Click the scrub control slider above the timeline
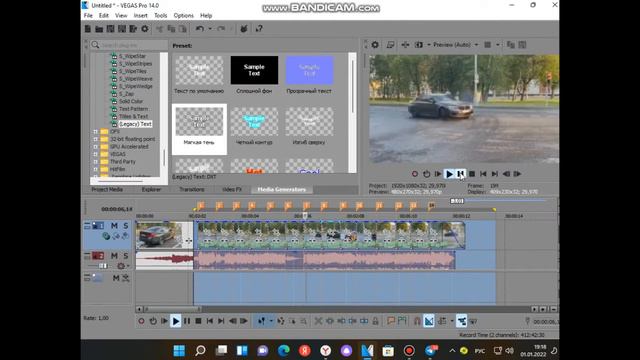The image size is (640, 360). pyautogui.click(x=457, y=201)
